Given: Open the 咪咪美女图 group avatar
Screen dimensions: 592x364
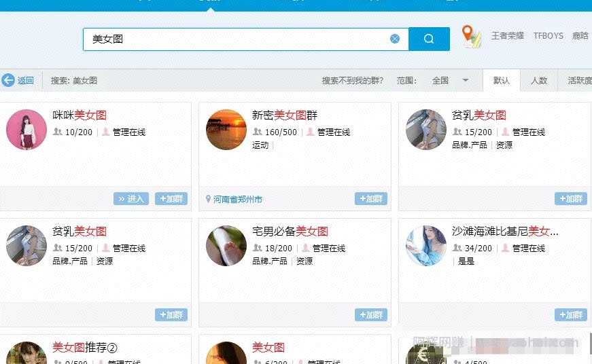Looking at the screenshot, I should (x=27, y=130).
